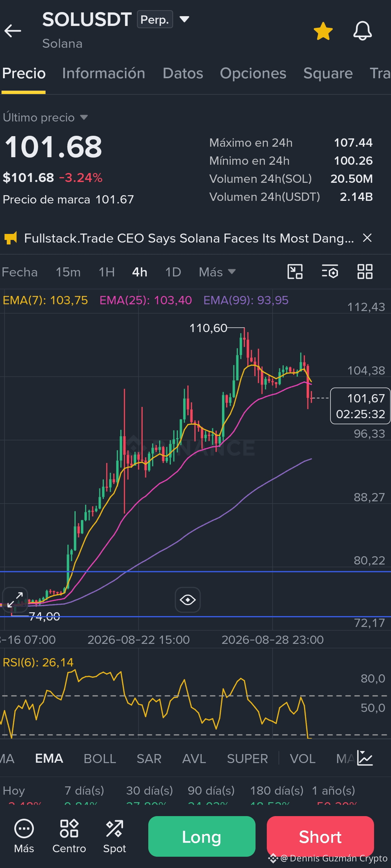Tap the EMA(99) indicator legend
The image size is (391, 868).
click(246, 300)
